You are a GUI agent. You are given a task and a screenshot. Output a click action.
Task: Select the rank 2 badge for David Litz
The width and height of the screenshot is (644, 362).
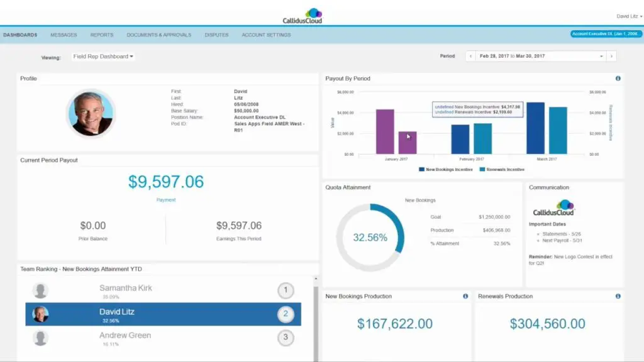[286, 314]
